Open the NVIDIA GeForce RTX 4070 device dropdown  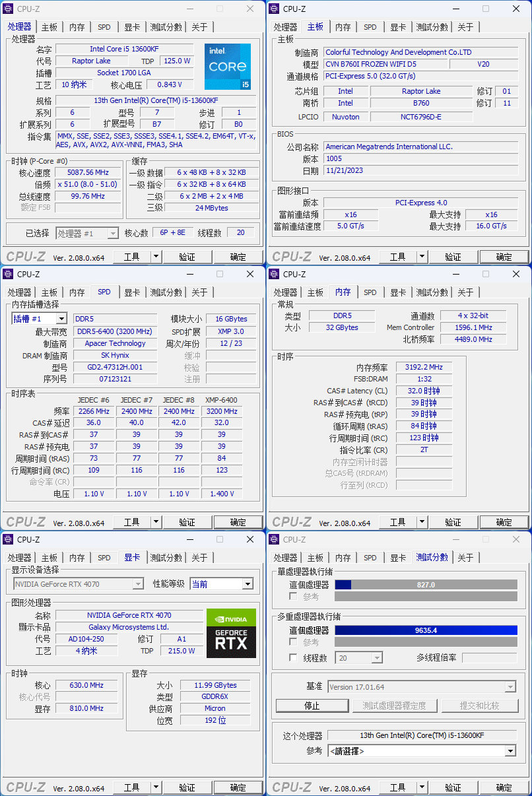tap(138, 584)
